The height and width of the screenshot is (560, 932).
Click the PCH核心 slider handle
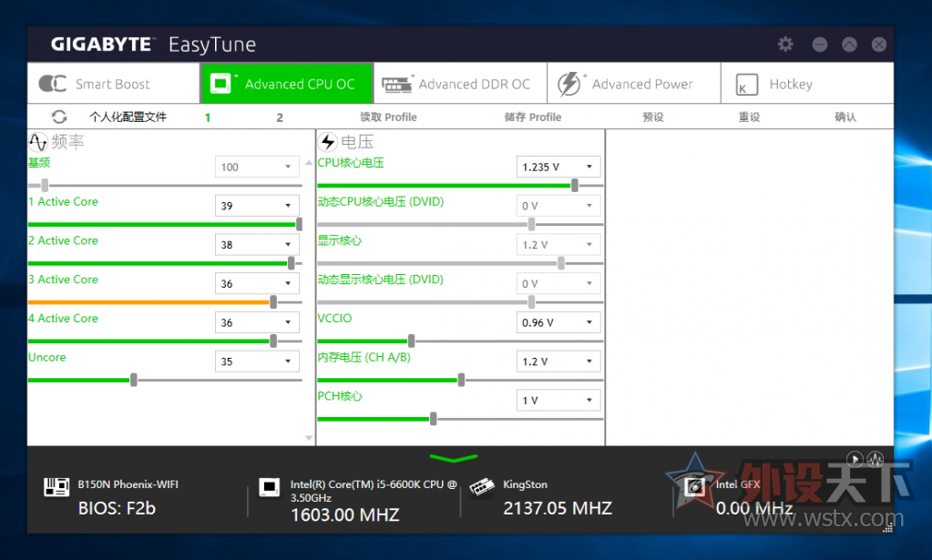pos(434,419)
